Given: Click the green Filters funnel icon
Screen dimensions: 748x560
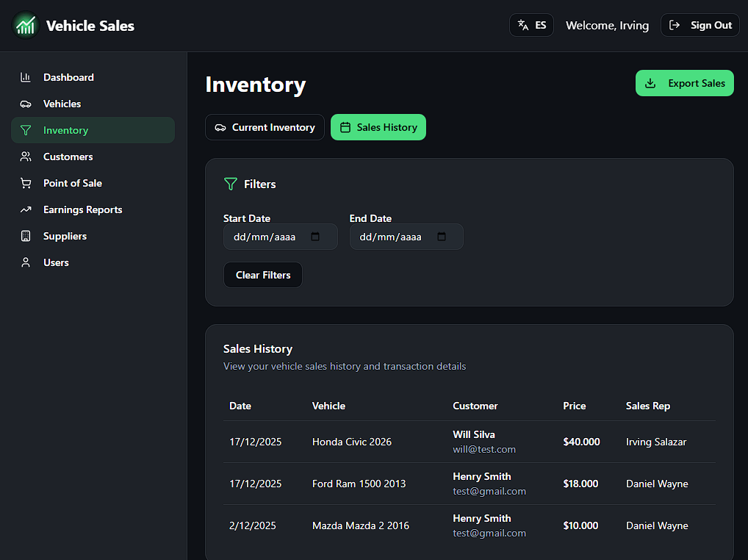Looking at the screenshot, I should (x=231, y=184).
